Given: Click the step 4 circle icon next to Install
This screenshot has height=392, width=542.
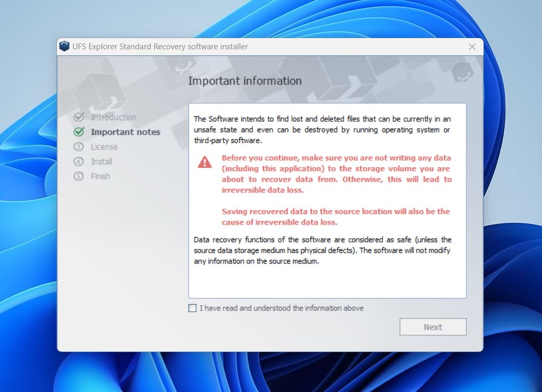Looking at the screenshot, I should pyautogui.click(x=78, y=161).
